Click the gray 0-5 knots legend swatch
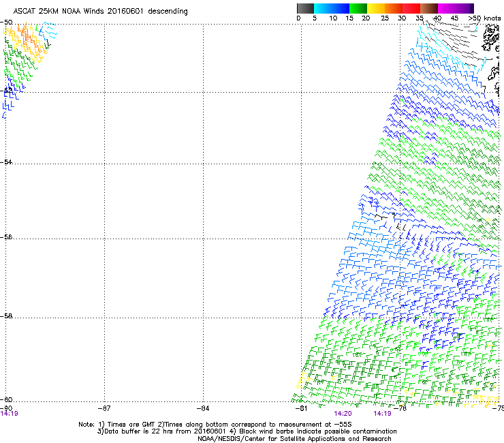 pos(305,8)
